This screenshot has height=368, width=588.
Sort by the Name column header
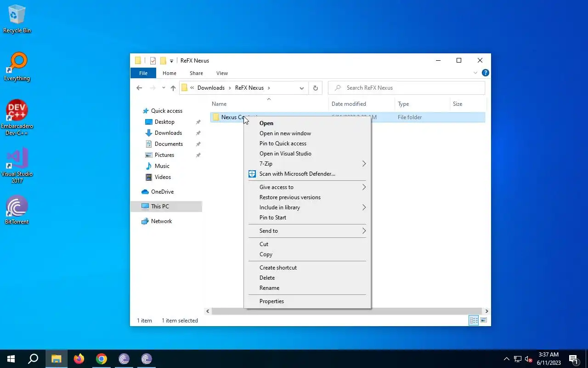[269, 104]
